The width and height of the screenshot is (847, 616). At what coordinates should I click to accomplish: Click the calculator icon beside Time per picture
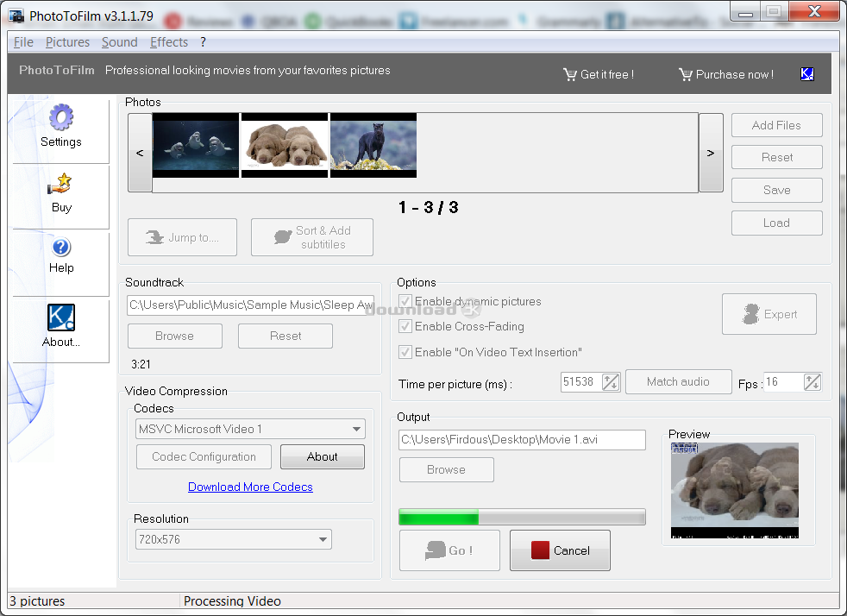click(611, 382)
